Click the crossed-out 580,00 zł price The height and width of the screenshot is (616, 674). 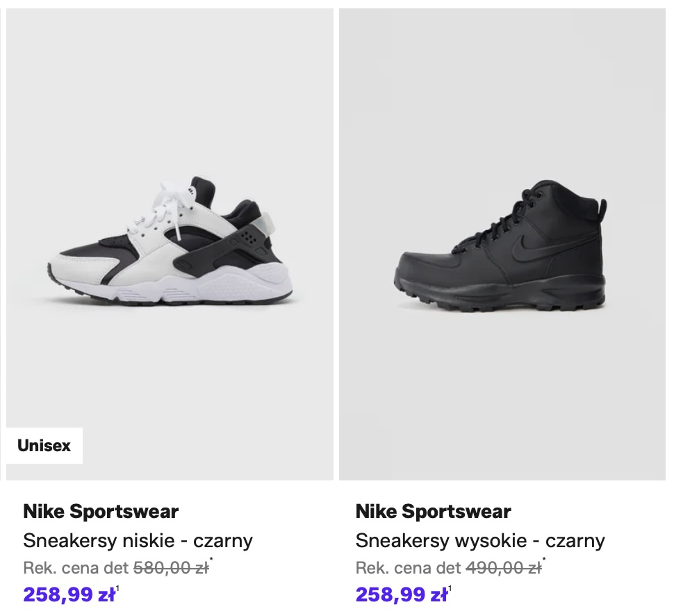click(x=171, y=568)
